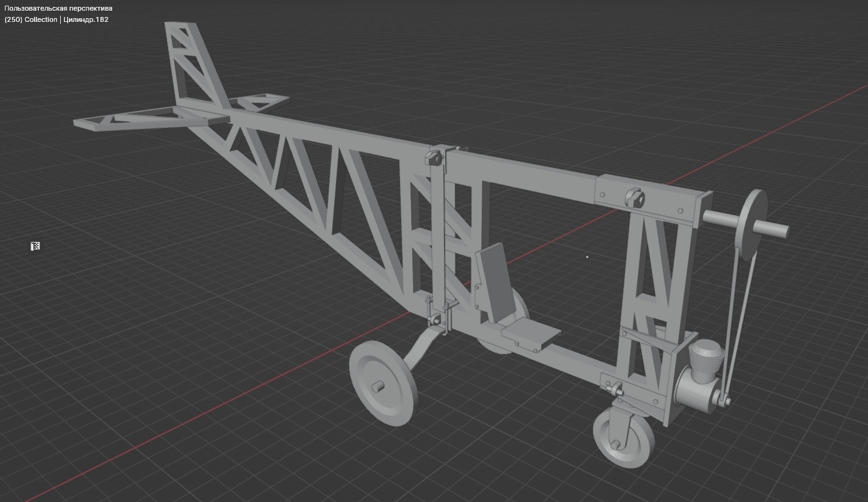Select the hex bolt on the front top plate
This screenshot has height=502, width=868.
634,199
